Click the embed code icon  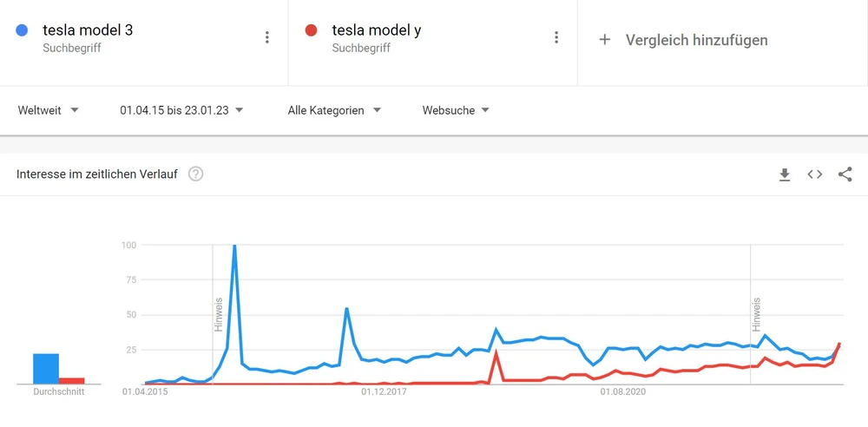coord(814,174)
